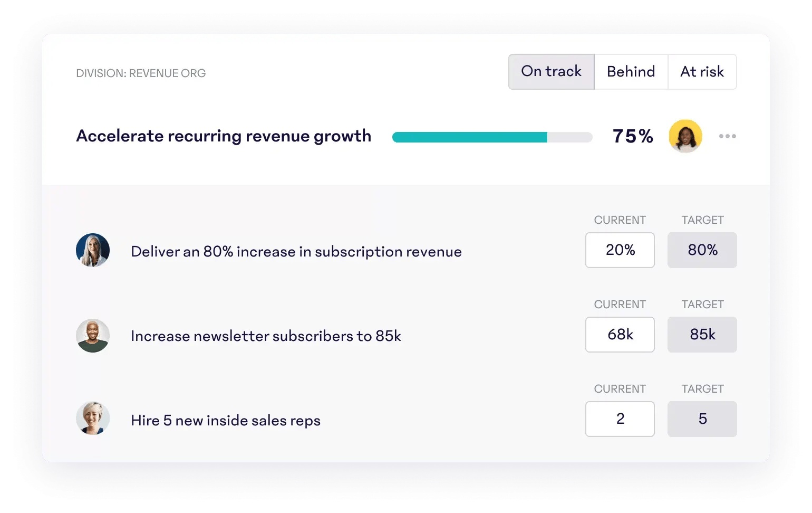Edit current value 20% for subscription revenue
Screen dimensions: 812x513
pos(620,250)
